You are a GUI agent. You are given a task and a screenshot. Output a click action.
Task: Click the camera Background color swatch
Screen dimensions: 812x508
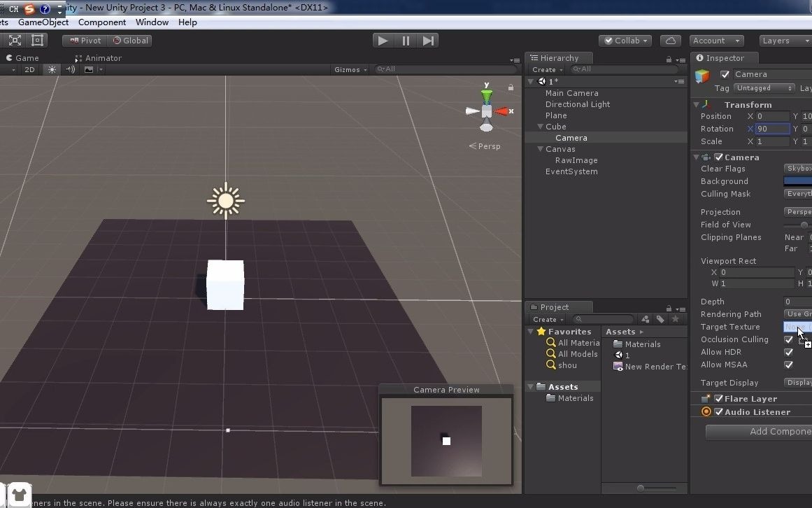pos(799,181)
